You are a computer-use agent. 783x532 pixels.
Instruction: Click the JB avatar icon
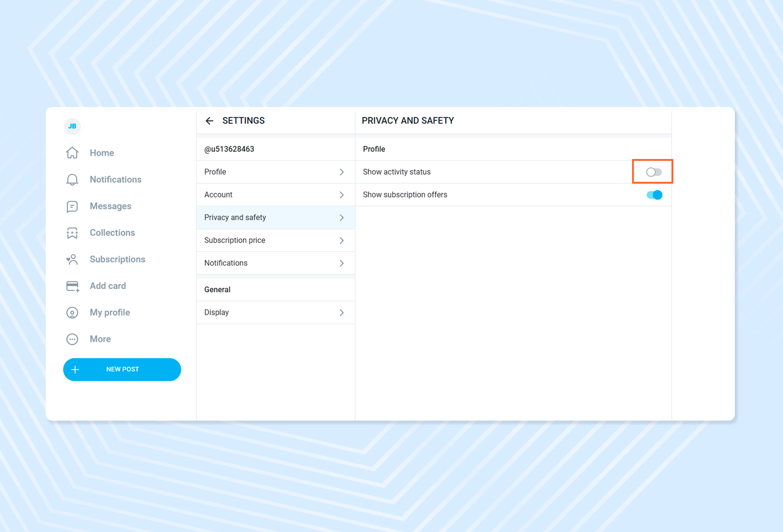point(72,126)
